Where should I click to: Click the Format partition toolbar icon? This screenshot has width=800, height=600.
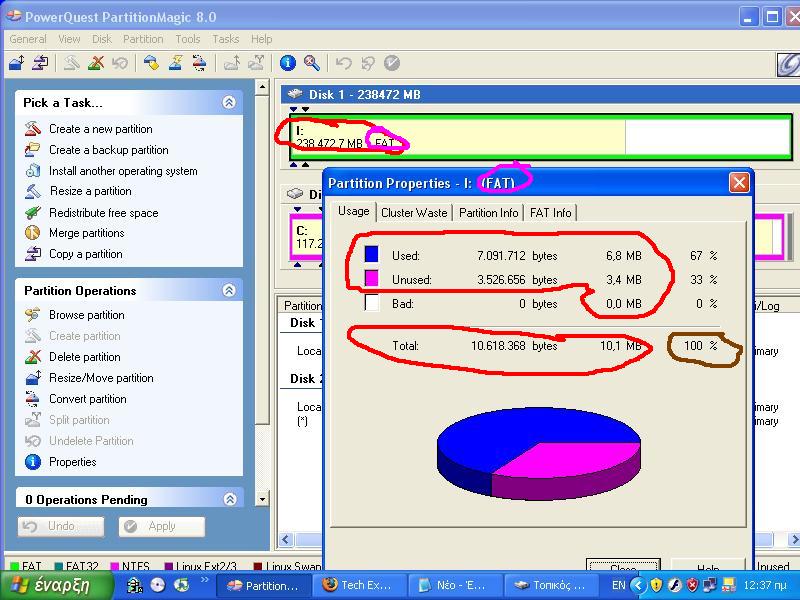176,63
